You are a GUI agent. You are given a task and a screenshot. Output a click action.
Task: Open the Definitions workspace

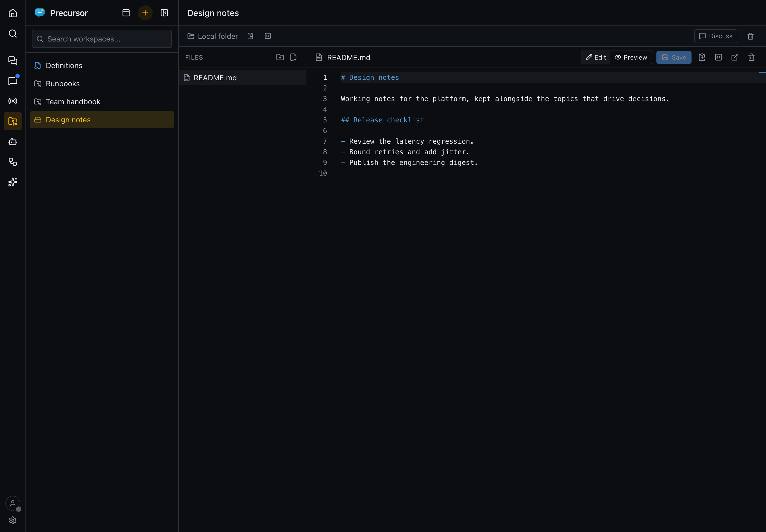(102, 65)
